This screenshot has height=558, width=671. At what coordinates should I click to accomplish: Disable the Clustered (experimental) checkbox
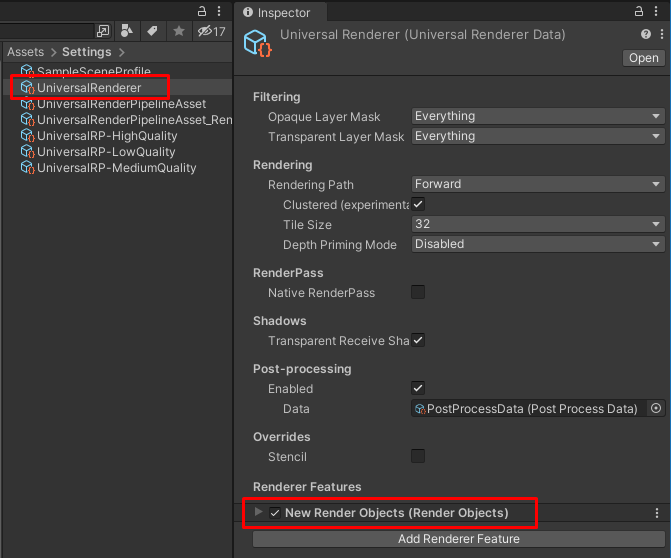pyautogui.click(x=418, y=204)
